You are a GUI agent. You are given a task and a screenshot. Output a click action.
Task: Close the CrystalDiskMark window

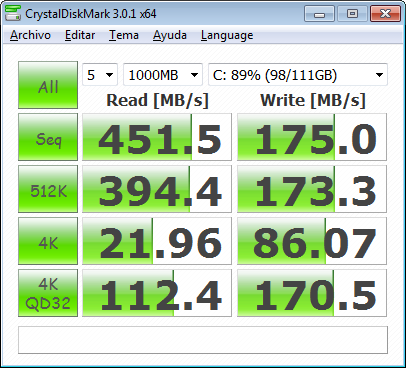(385, 14)
